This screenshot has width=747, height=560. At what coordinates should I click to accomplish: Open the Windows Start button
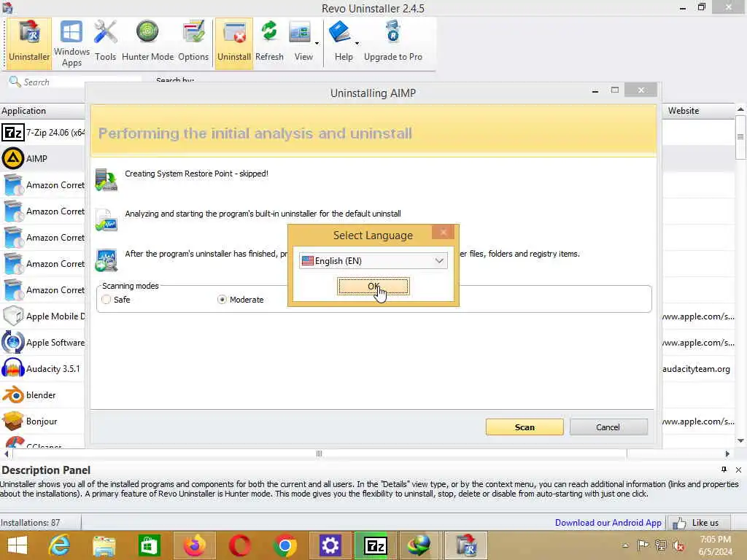(18, 545)
